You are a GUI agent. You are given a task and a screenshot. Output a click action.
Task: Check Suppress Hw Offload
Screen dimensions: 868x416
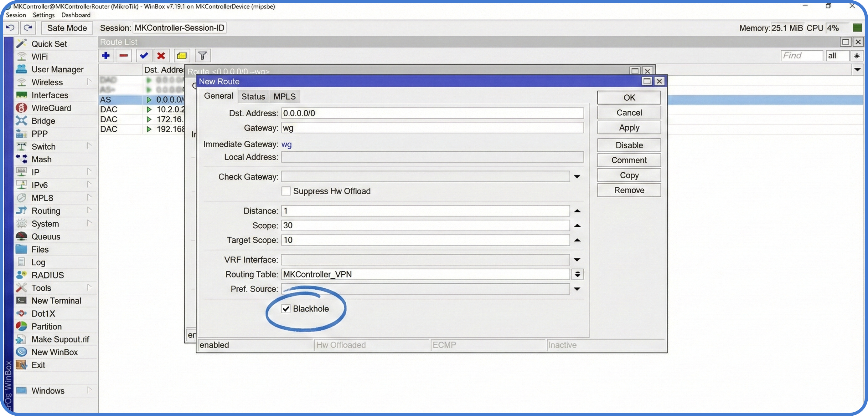[x=286, y=191]
